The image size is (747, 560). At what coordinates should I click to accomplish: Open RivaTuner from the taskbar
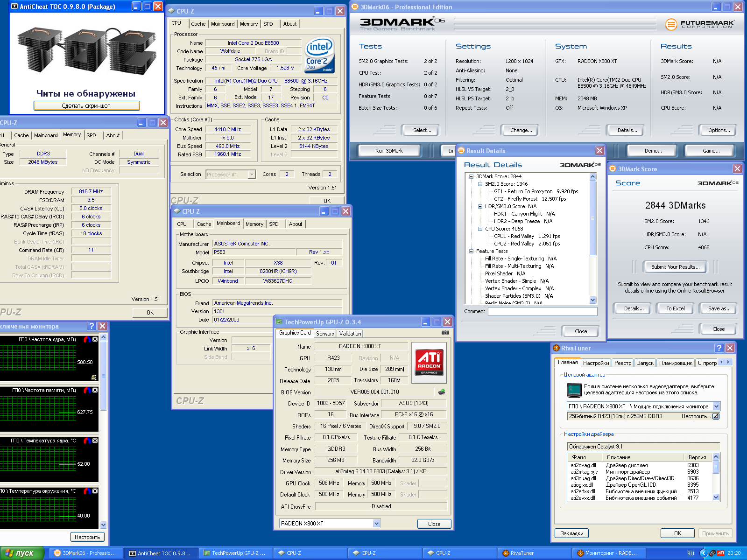click(534, 553)
